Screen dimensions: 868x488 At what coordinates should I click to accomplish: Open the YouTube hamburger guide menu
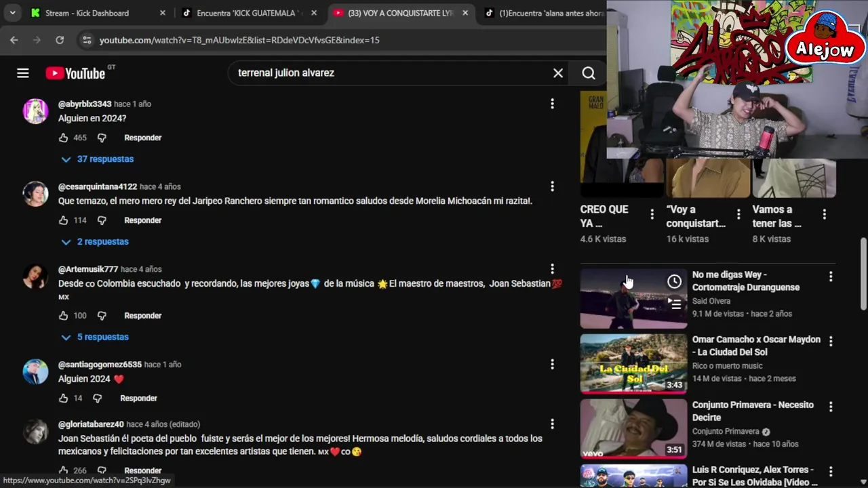pos(23,73)
